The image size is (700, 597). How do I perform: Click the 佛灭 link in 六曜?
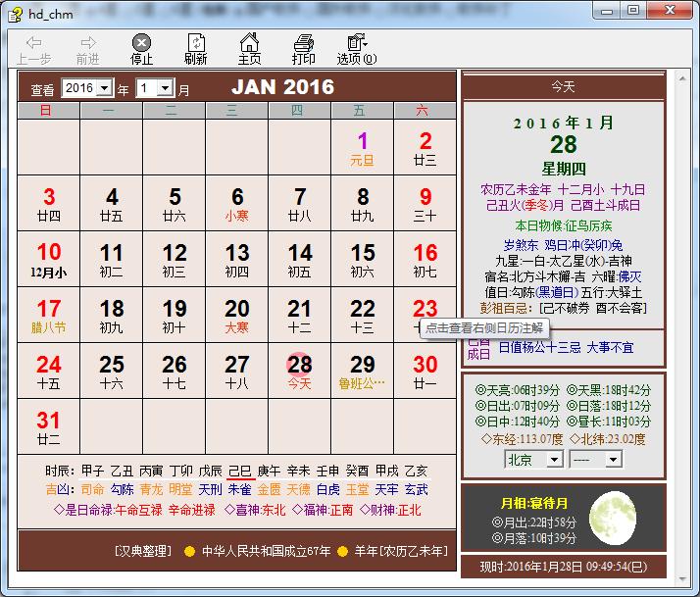629,277
